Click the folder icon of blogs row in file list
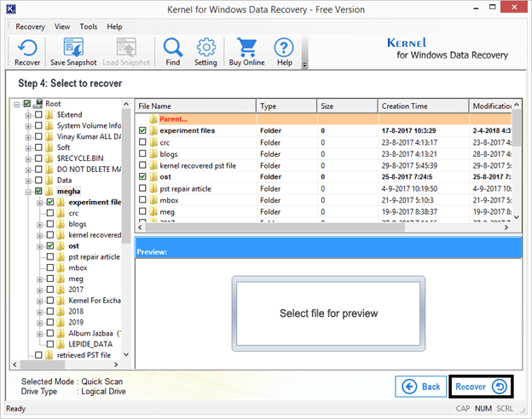Viewport: 532px width, 419px height. click(x=153, y=154)
